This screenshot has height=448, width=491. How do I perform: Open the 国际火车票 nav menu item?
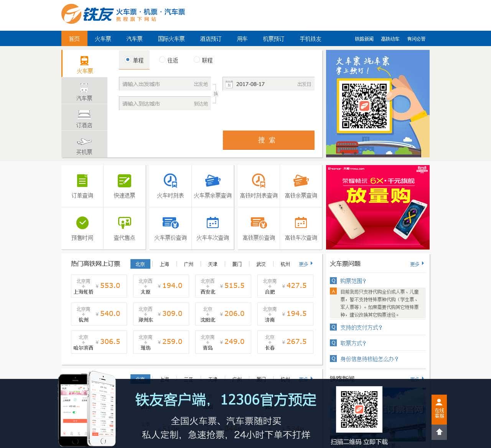pos(171,38)
